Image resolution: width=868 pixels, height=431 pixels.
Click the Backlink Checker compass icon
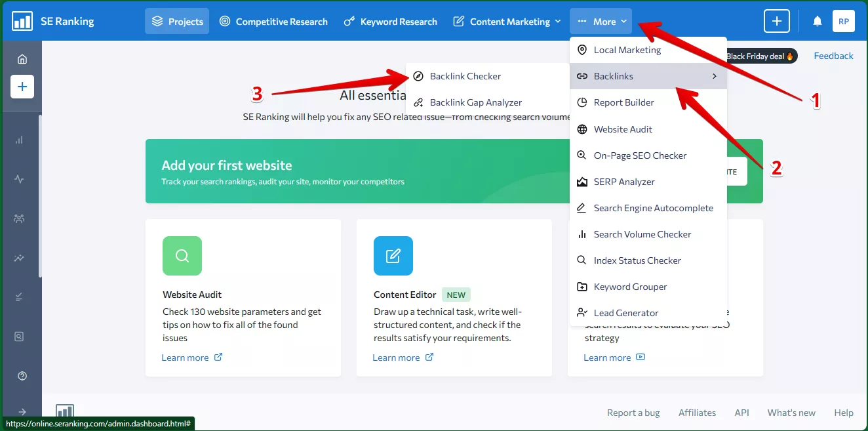point(418,76)
